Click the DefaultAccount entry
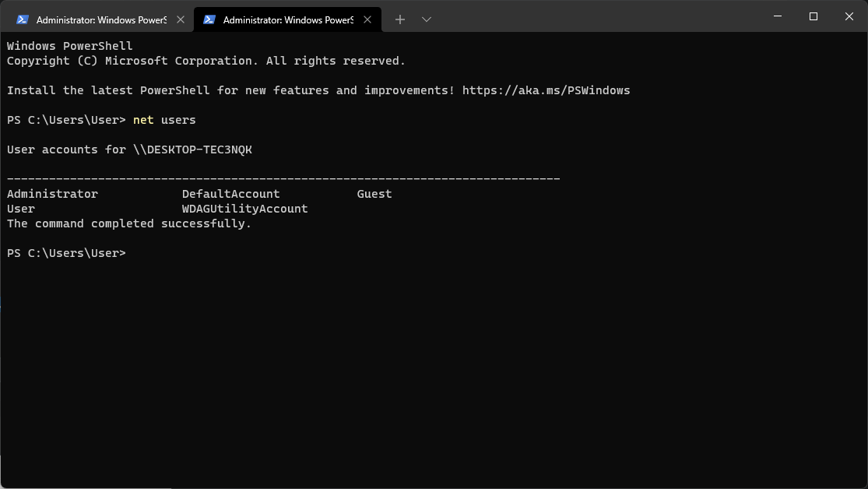The width and height of the screenshot is (868, 489). pyautogui.click(x=231, y=194)
